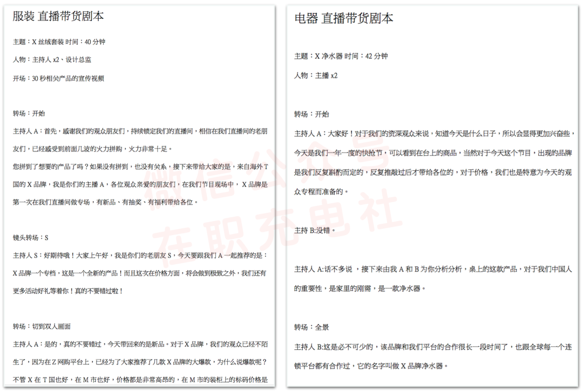Click the line starting '今天是我们一年一度的快抢节'
583x392 pixels.
(433, 153)
